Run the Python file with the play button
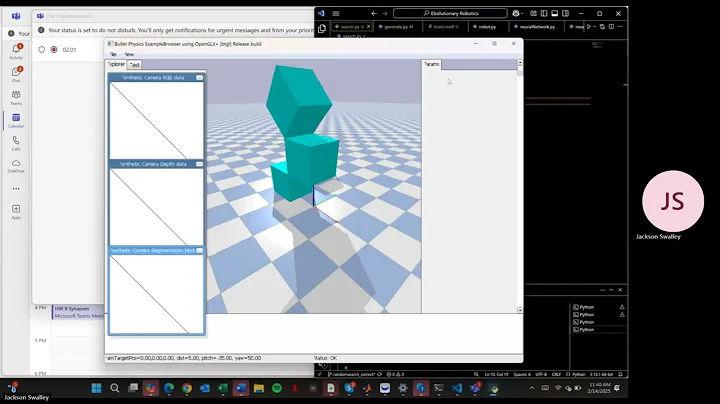The image size is (720, 404). (589, 27)
